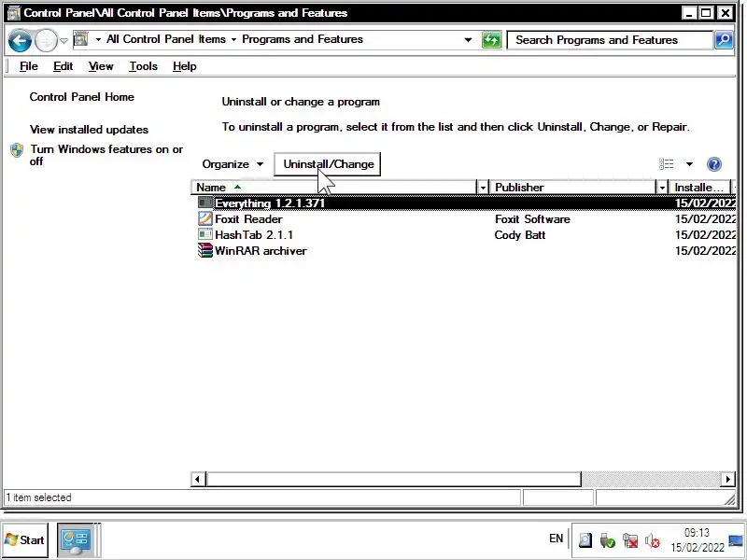Image resolution: width=747 pixels, height=560 pixels.
Task: Click the change view icon
Action: coord(667,164)
